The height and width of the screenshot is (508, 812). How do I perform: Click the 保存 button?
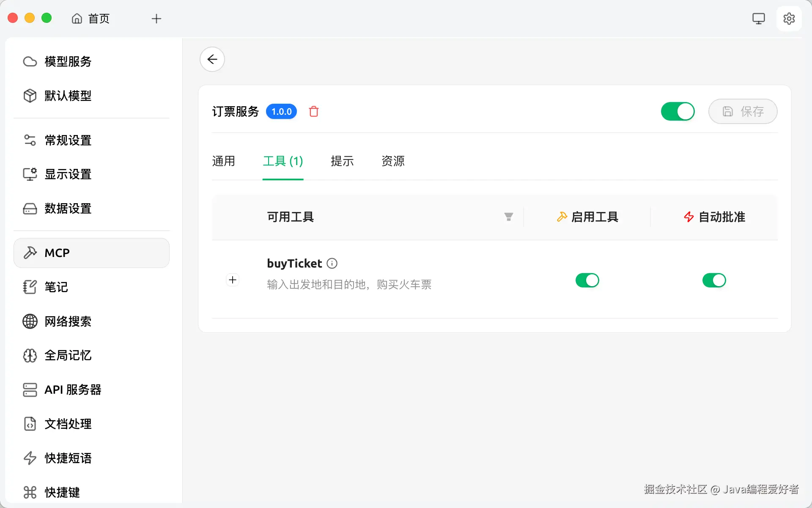[x=743, y=111]
